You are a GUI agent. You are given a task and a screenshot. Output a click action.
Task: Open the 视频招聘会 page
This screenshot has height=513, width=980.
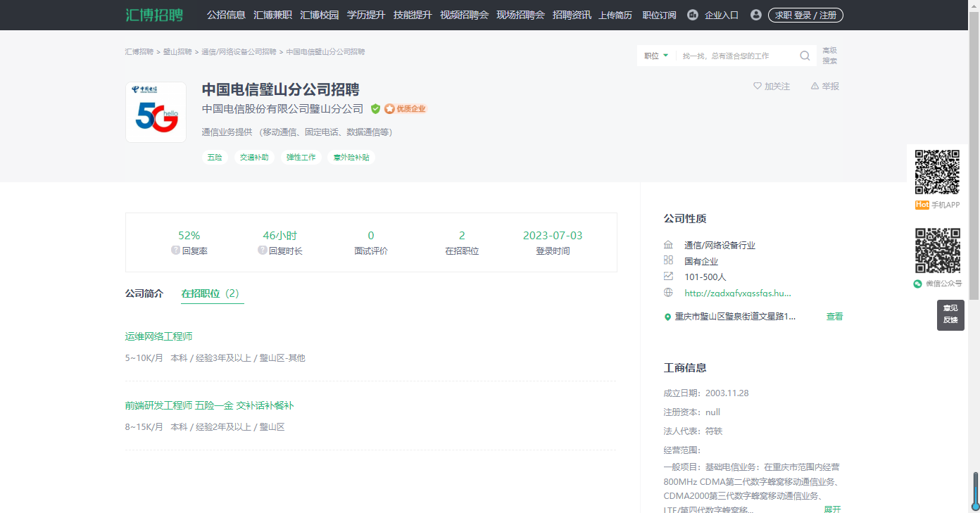(464, 15)
